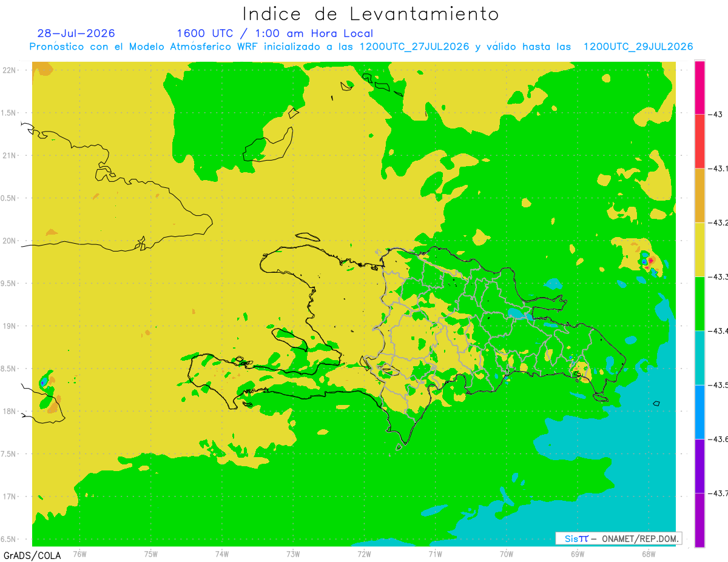728x562 pixels.
Task: Click the cyan segment of the color scale
Action: pos(699,358)
